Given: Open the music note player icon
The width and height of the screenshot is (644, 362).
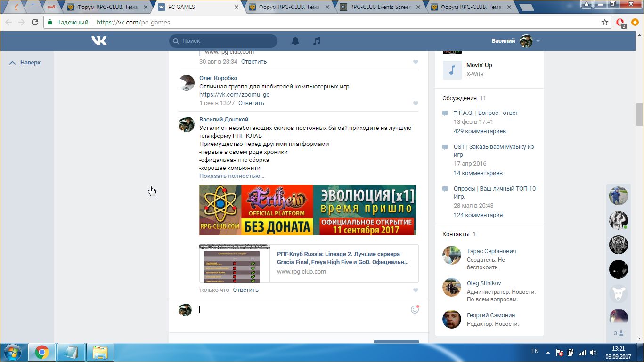Looking at the screenshot, I should 317,41.
